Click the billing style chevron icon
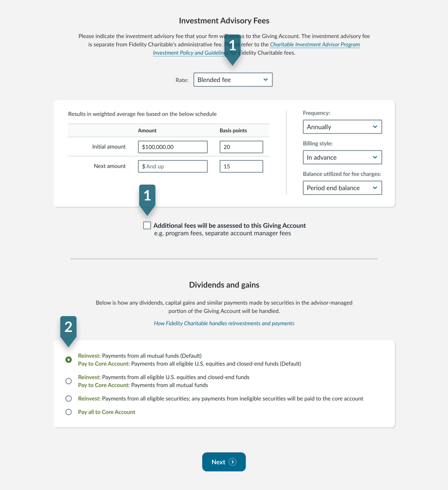 tap(375, 157)
